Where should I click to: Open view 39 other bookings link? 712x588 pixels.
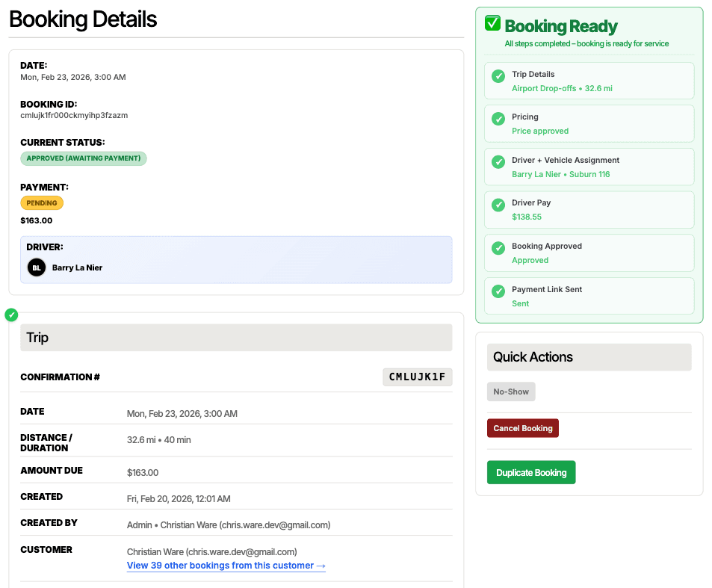point(226,566)
